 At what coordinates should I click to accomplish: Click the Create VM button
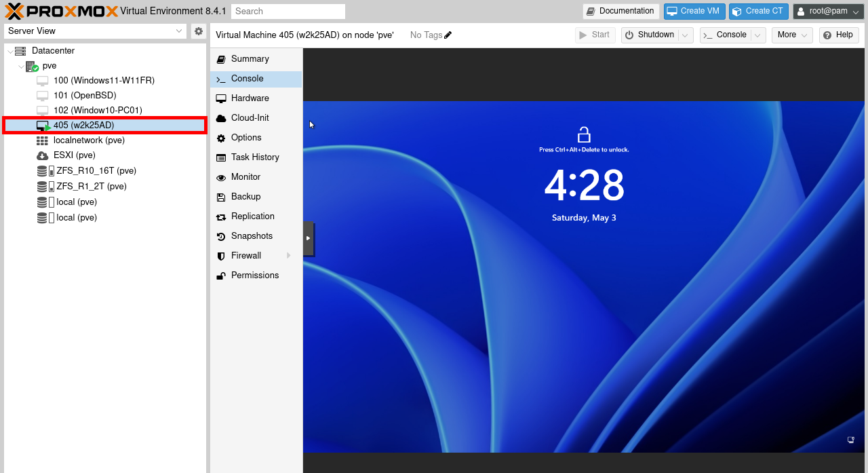click(694, 11)
